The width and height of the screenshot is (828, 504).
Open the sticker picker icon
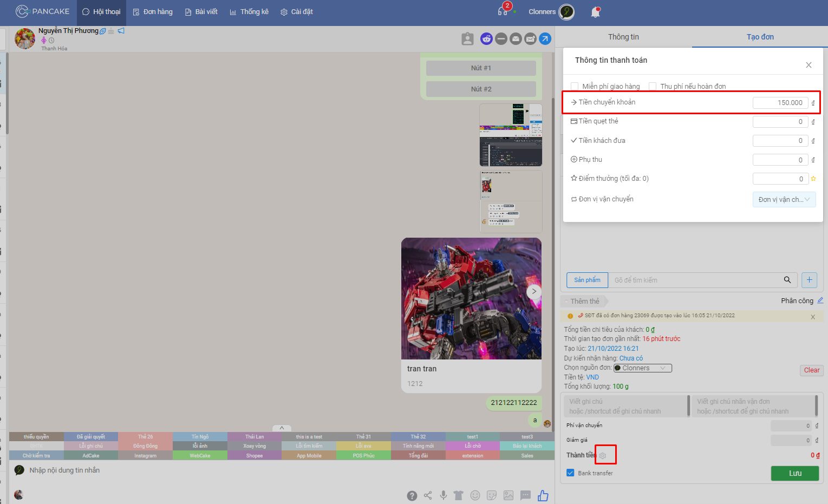point(492,495)
